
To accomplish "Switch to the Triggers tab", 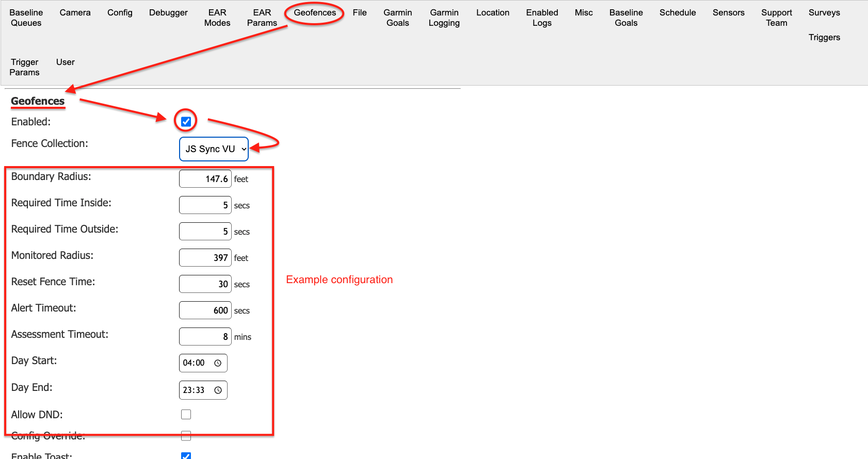I will 824,37.
